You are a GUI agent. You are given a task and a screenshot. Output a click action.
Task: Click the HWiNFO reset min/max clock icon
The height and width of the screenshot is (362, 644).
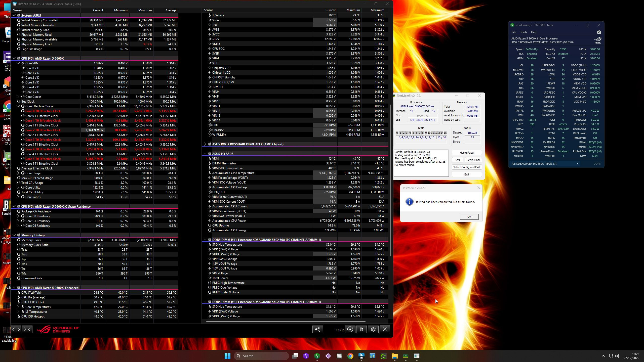[x=350, y=330]
